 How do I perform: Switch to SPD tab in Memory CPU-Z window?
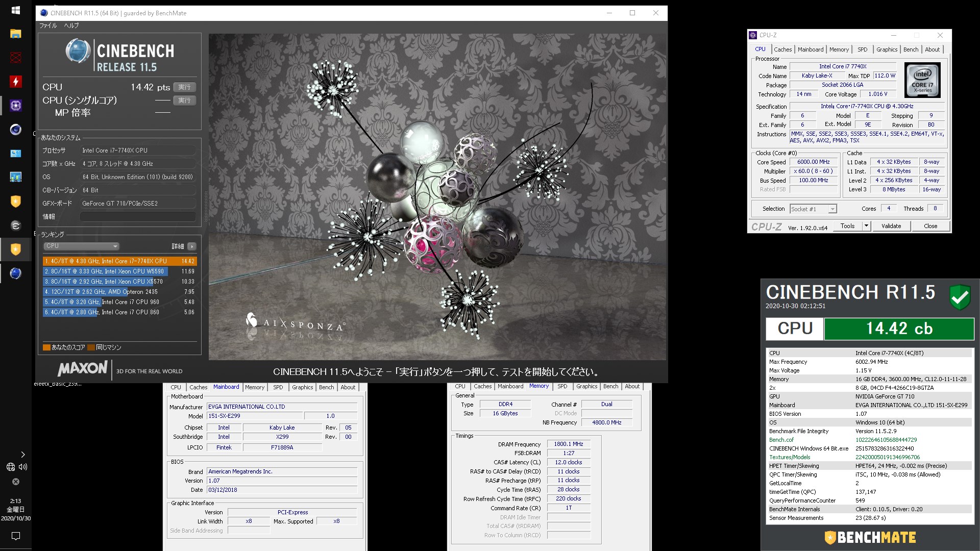(x=562, y=386)
